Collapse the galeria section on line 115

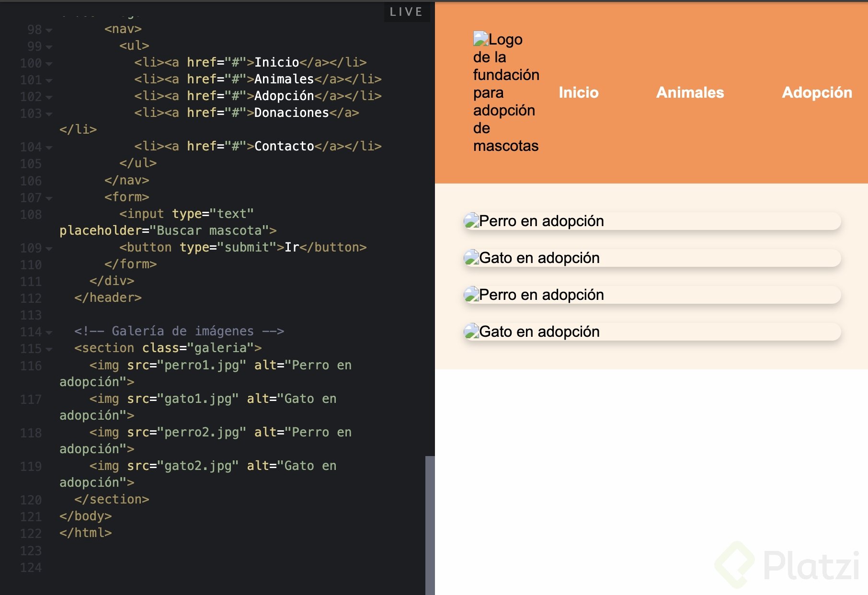point(49,349)
